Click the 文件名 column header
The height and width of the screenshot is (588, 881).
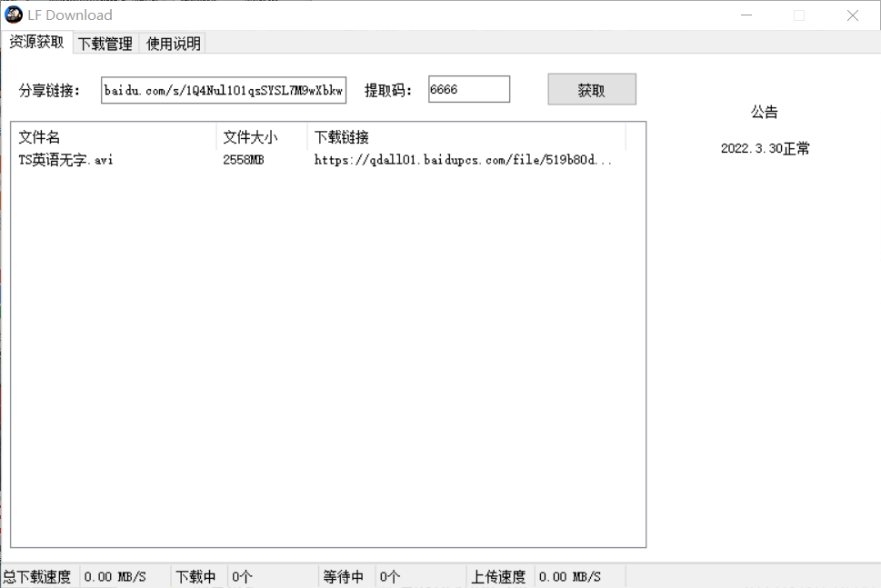point(40,137)
